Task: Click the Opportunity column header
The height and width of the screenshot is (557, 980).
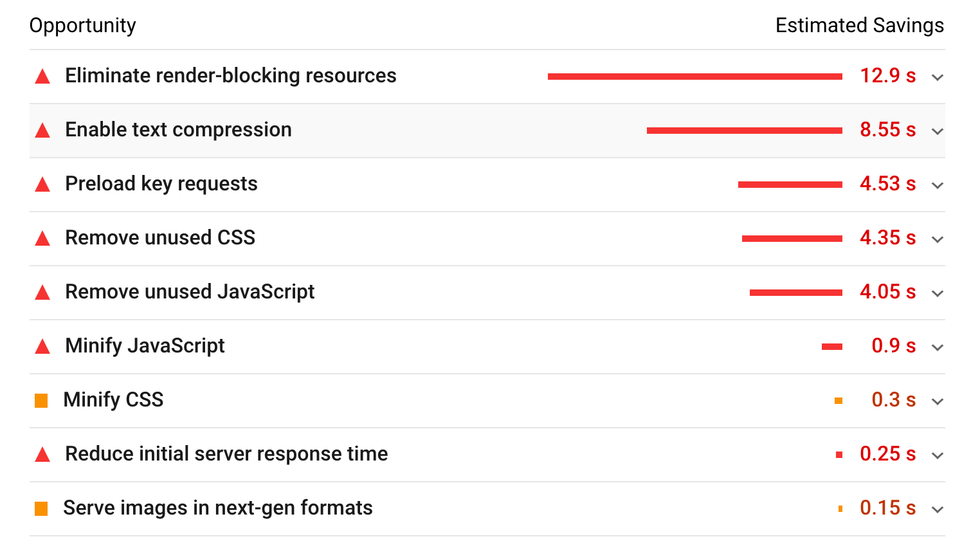Action: pyautogui.click(x=83, y=26)
